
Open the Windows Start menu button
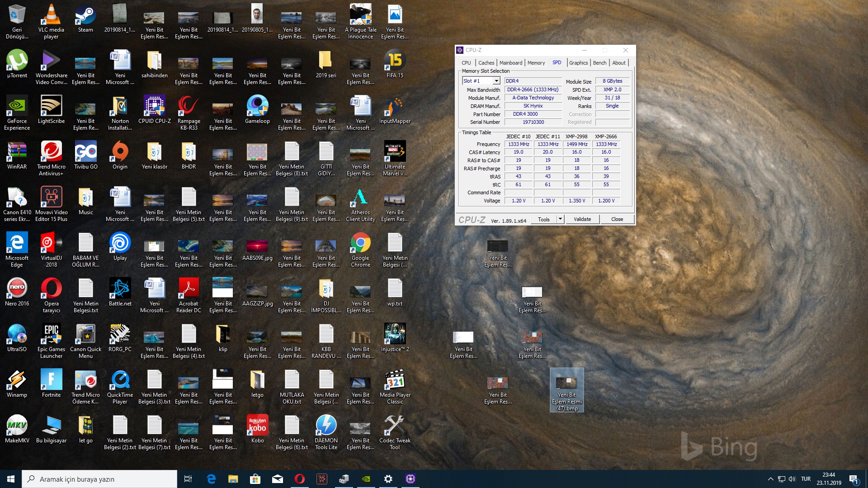click(11, 479)
